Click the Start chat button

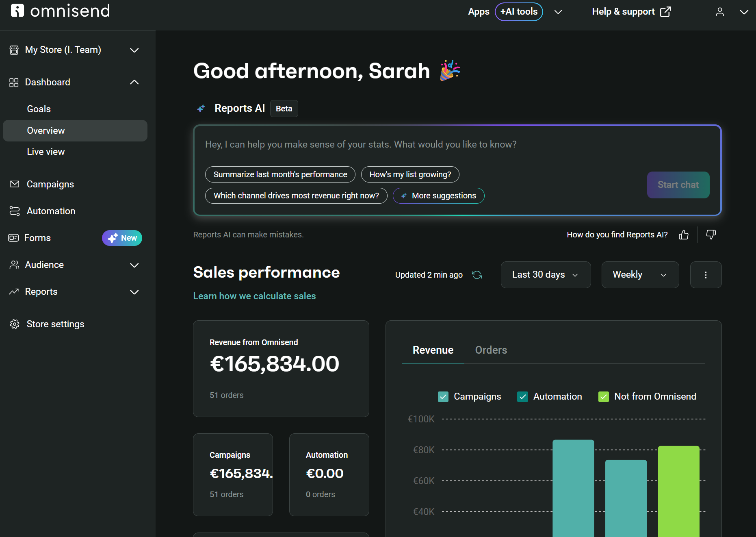tap(678, 185)
